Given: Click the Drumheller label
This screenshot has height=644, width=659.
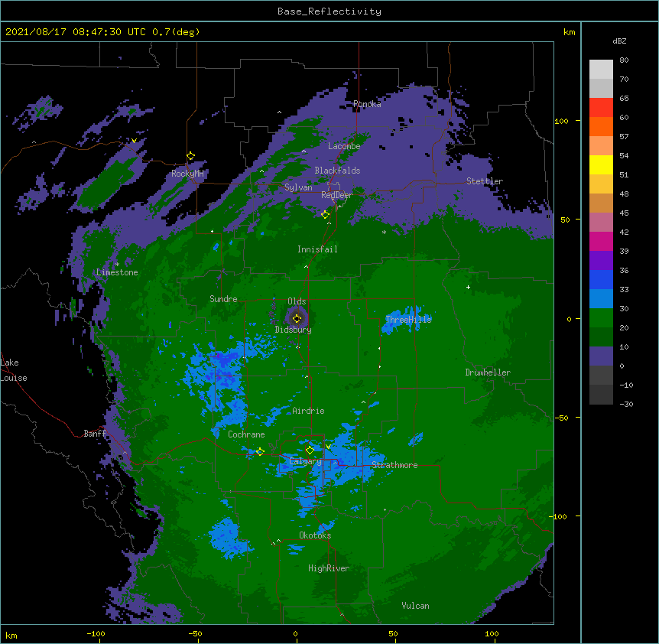Looking at the screenshot, I should [x=488, y=372].
